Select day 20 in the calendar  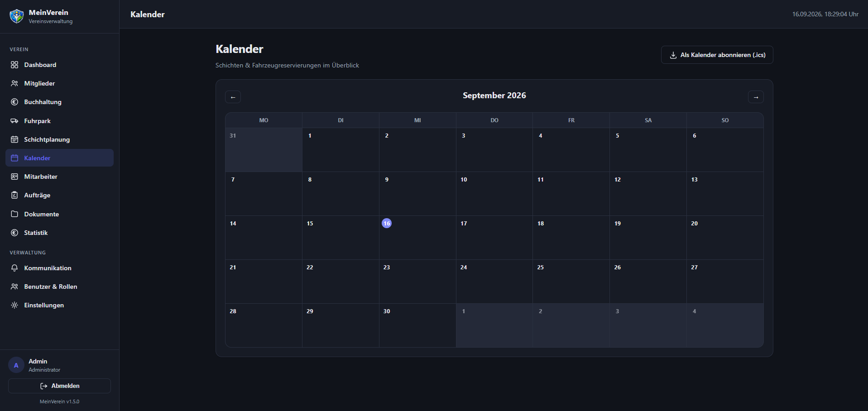[725, 238]
